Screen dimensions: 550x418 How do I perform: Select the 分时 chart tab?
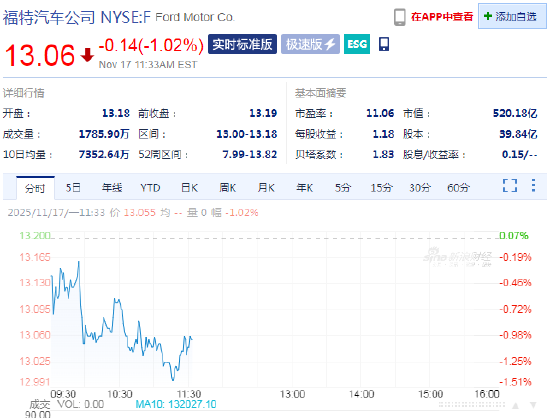pos(35,188)
